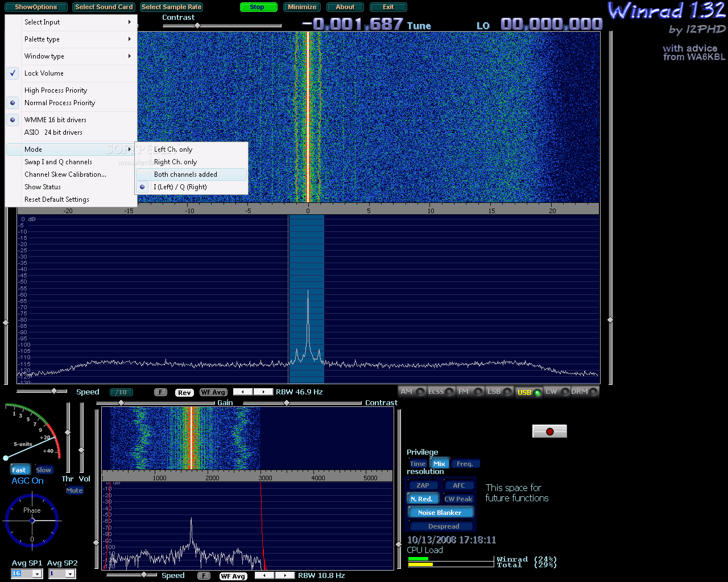Select I (Left) / Q (Right) mode
Image resolution: width=728 pixels, height=582 pixels.
(x=192, y=187)
